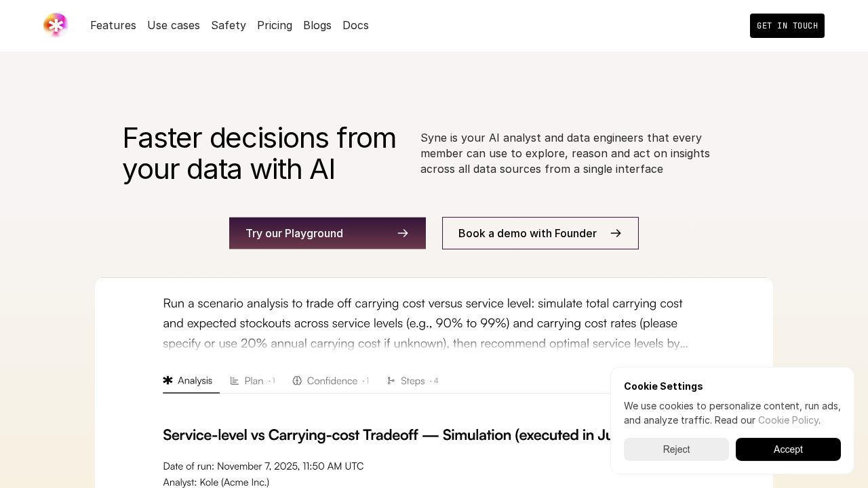868x488 pixels.
Task: Reject cookies in Cookie Settings
Action: [x=676, y=449]
